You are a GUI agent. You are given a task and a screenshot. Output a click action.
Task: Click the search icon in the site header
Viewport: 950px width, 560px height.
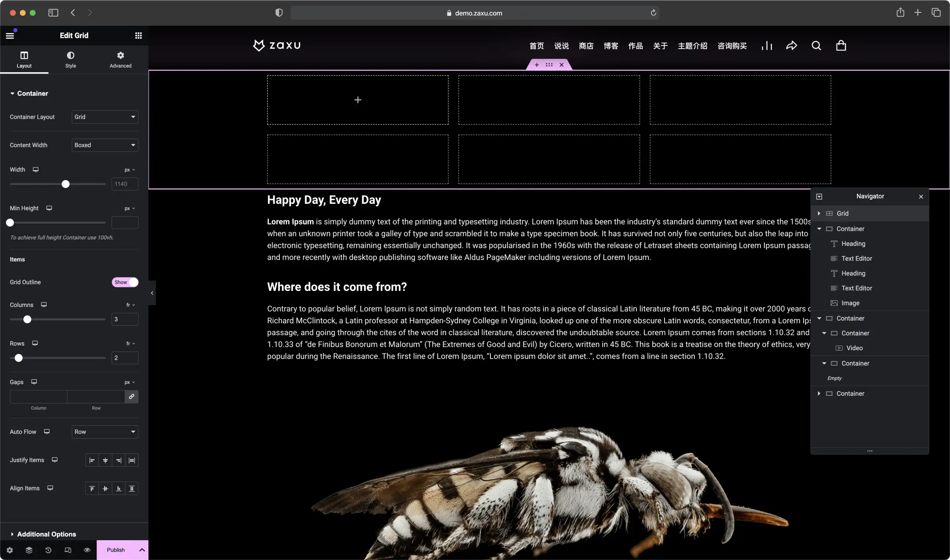point(816,46)
